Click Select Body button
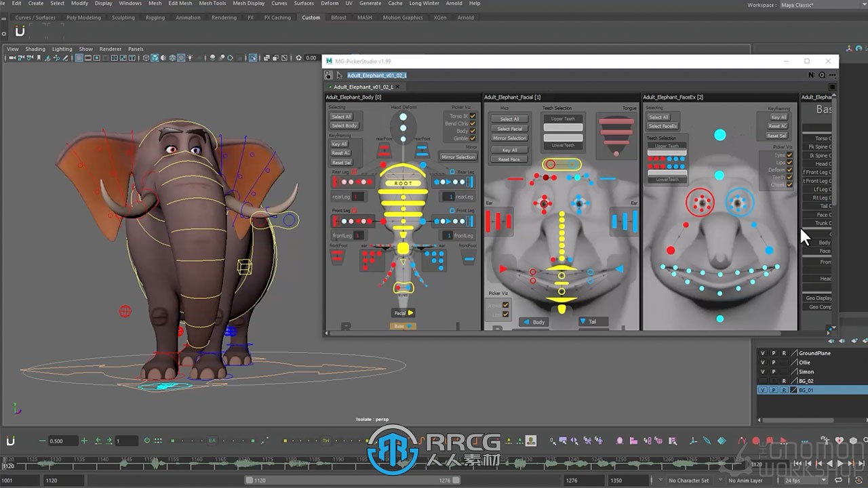Viewport: 868px width, 488px height. click(344, 125)
